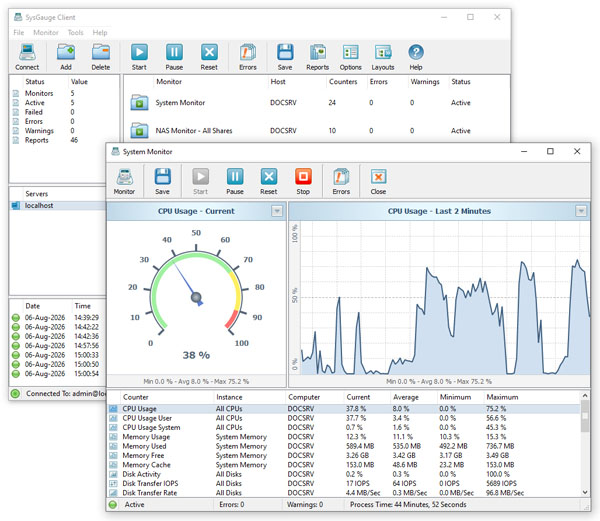Click Connect icon in SysGauge Client toolbar

click(x=27, y=52)
